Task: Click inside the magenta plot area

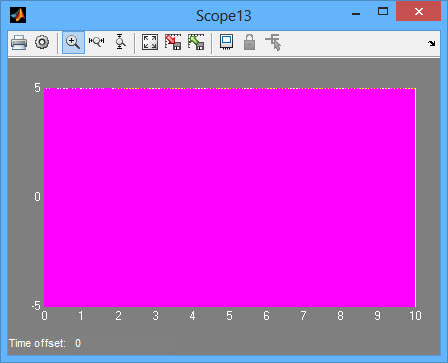Action: (230, 198)
